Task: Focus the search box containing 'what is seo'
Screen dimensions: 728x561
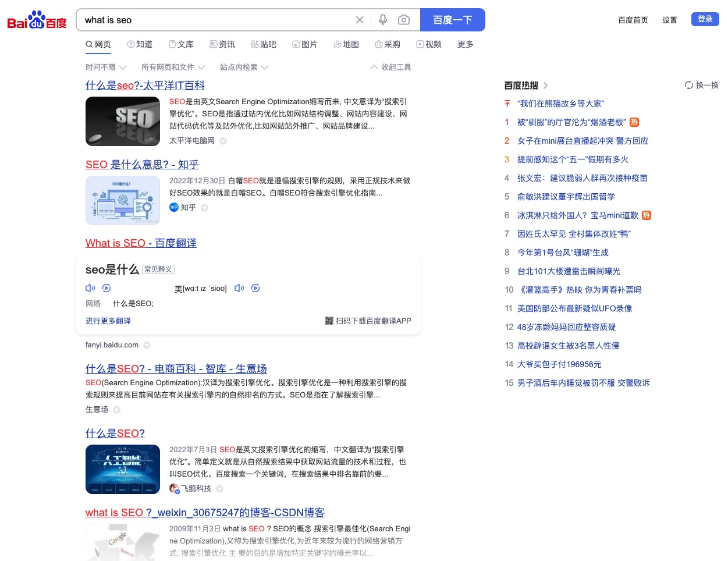Action: (x=215, y=20)
